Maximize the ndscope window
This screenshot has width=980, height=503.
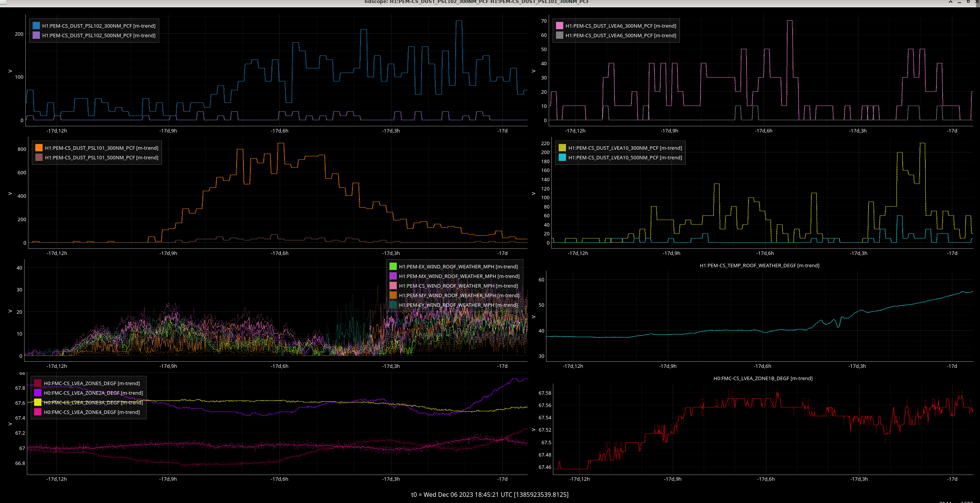pyautogui.click(x=968, y=2)
